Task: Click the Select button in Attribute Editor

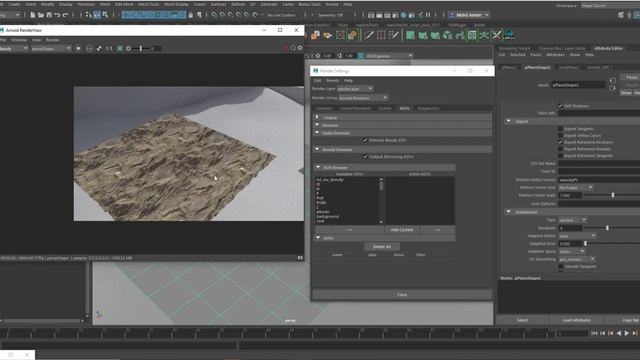Action: click(522, 320)
